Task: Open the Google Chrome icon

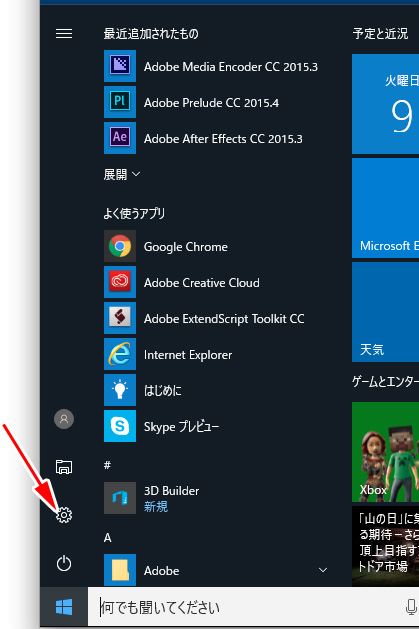Action: click(x=120, y=246)
